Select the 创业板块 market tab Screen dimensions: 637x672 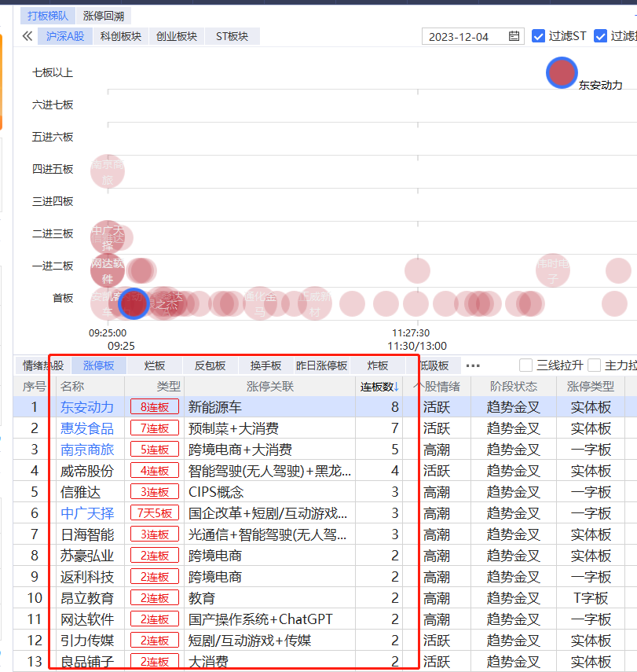[177, 36]
